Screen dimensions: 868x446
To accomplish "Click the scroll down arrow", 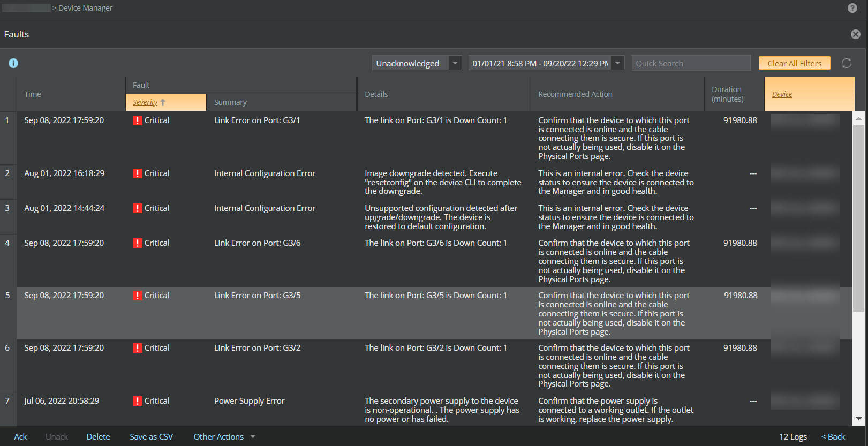I will (x=858, y=419).
